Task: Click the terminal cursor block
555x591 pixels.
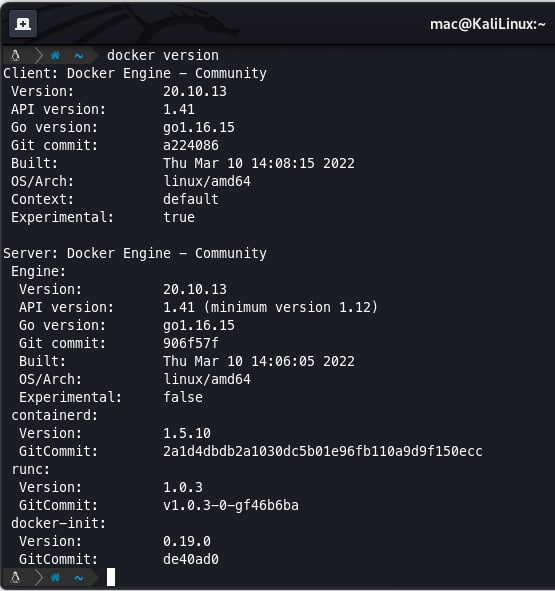Action: click(111, 577)
